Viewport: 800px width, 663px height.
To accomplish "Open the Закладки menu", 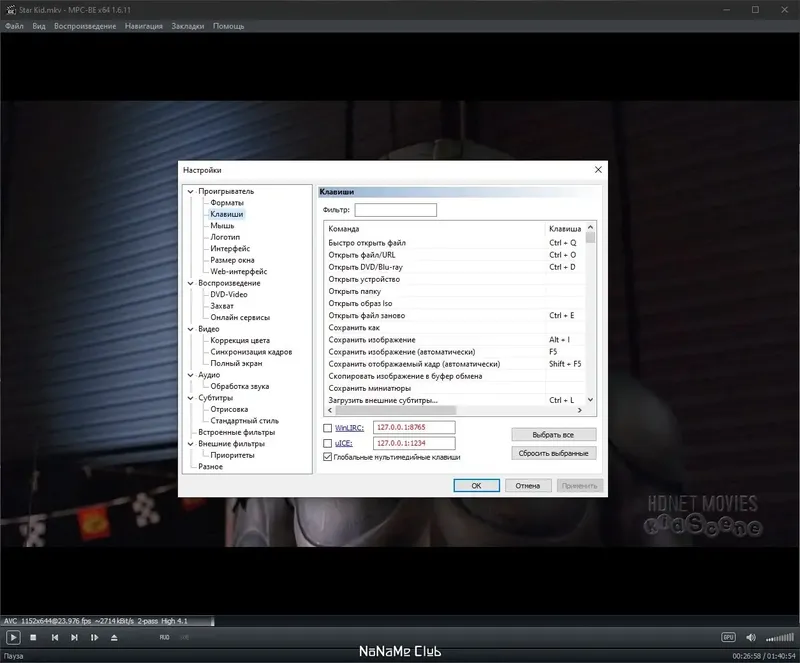I will pos(187,26).
